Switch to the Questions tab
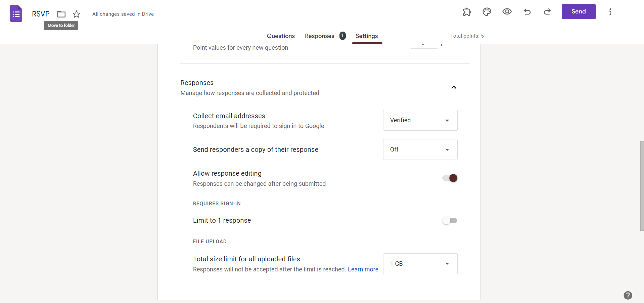The image size is (644, 303). point(281,36)
